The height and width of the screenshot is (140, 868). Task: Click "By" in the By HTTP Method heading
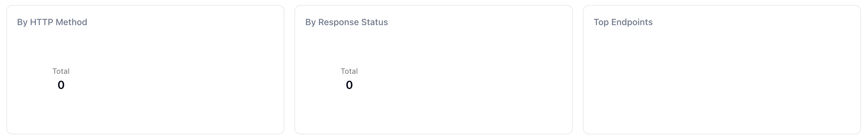[22, 22]
